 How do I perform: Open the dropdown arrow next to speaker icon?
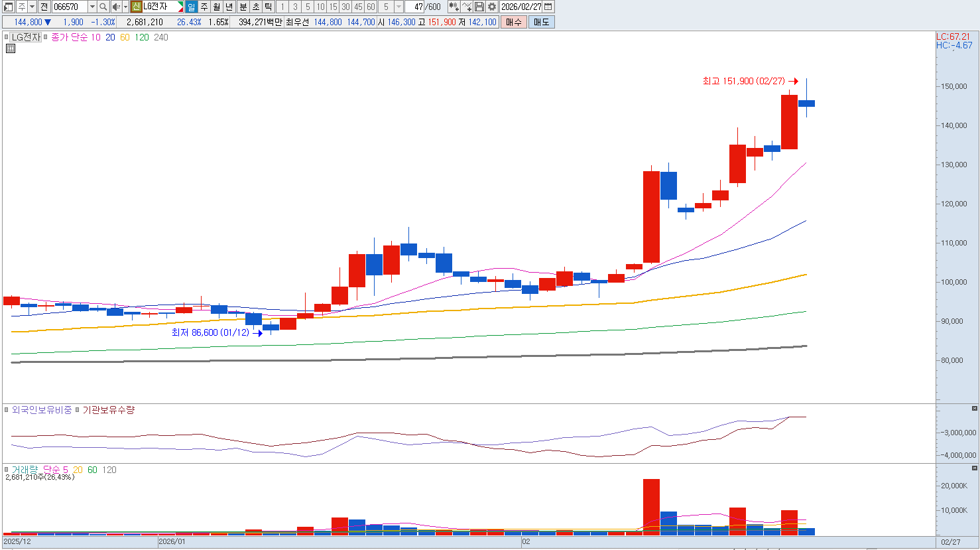125,7
